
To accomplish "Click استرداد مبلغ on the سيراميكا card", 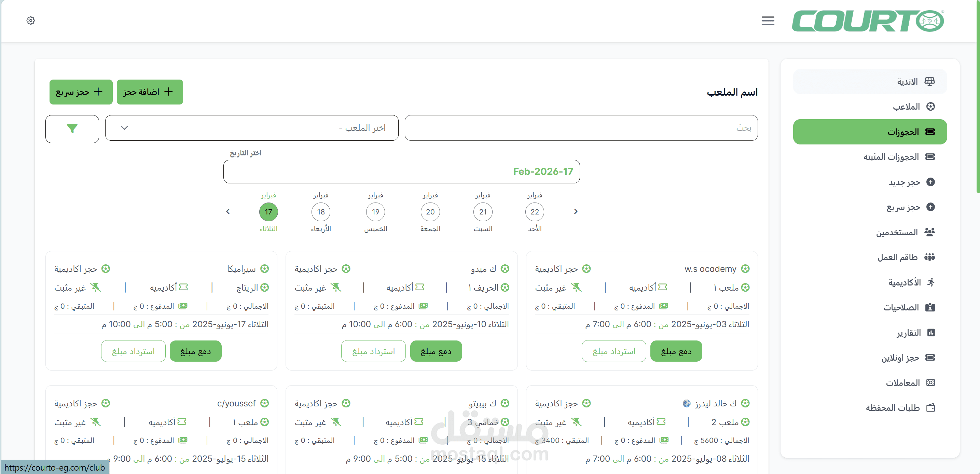I will [133, 351].
